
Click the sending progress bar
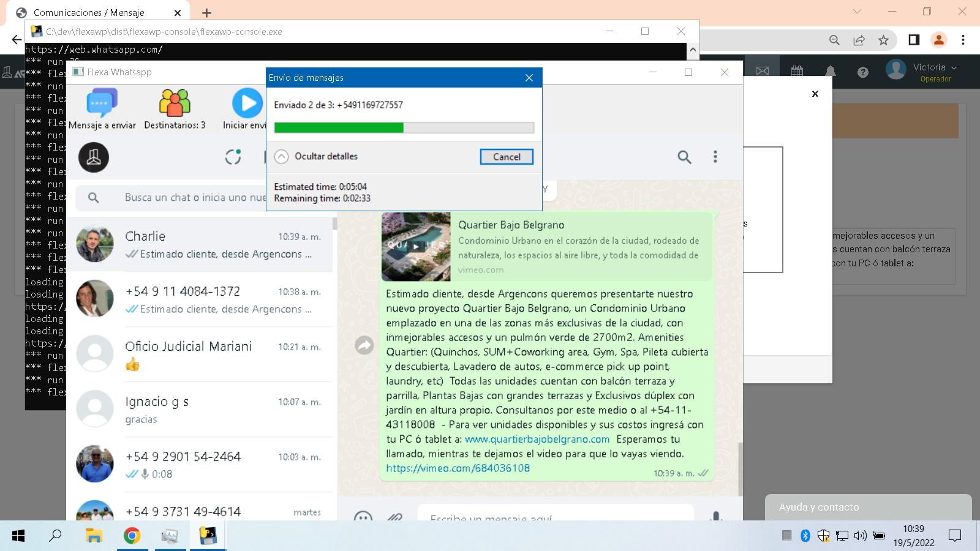coord(404,127)
